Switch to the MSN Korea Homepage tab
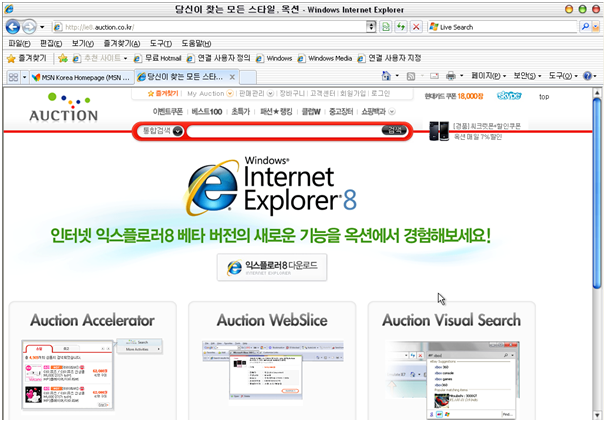 tap(82, 77)
